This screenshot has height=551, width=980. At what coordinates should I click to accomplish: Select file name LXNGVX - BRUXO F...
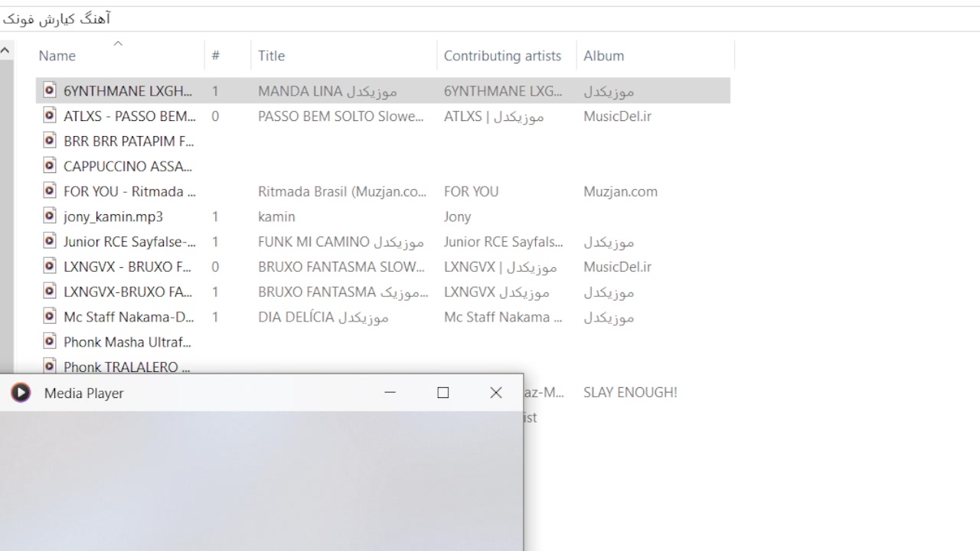coord(129,267)
